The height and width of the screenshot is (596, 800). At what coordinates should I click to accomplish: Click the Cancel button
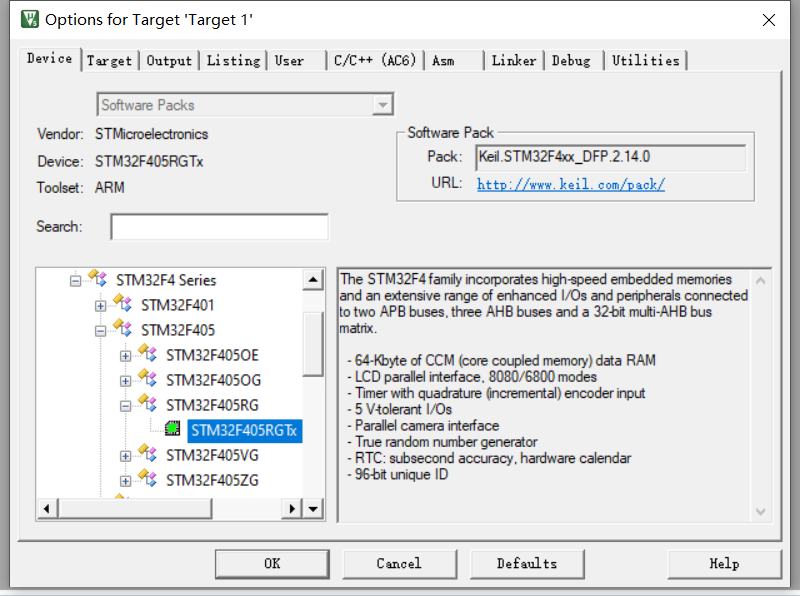click(399, 564)
